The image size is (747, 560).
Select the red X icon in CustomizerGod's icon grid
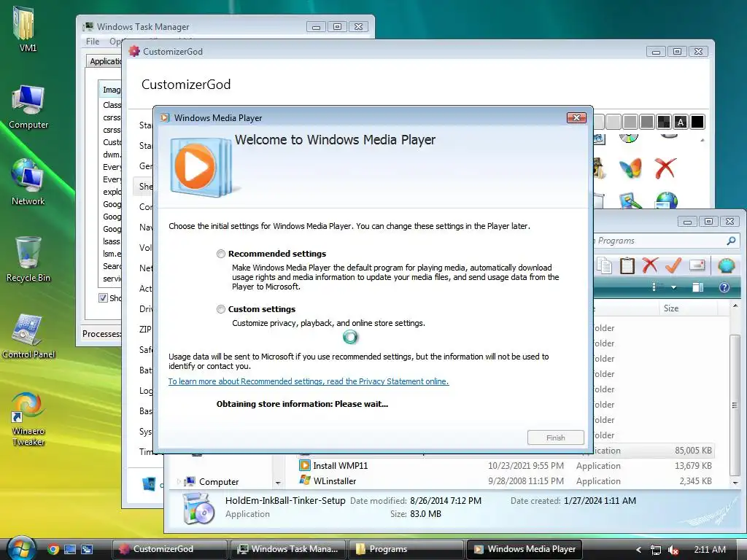coord(665,168)
